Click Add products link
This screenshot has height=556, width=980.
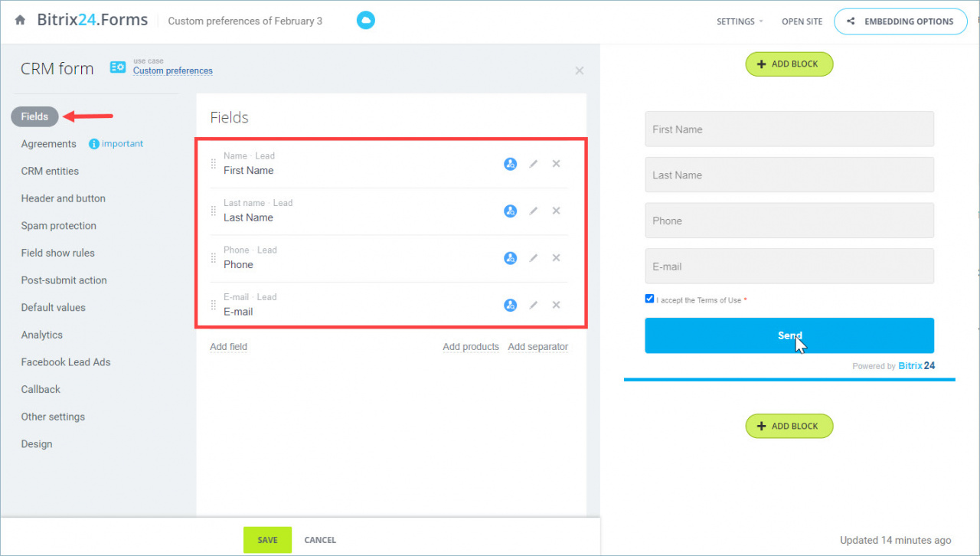pos(471,347)
